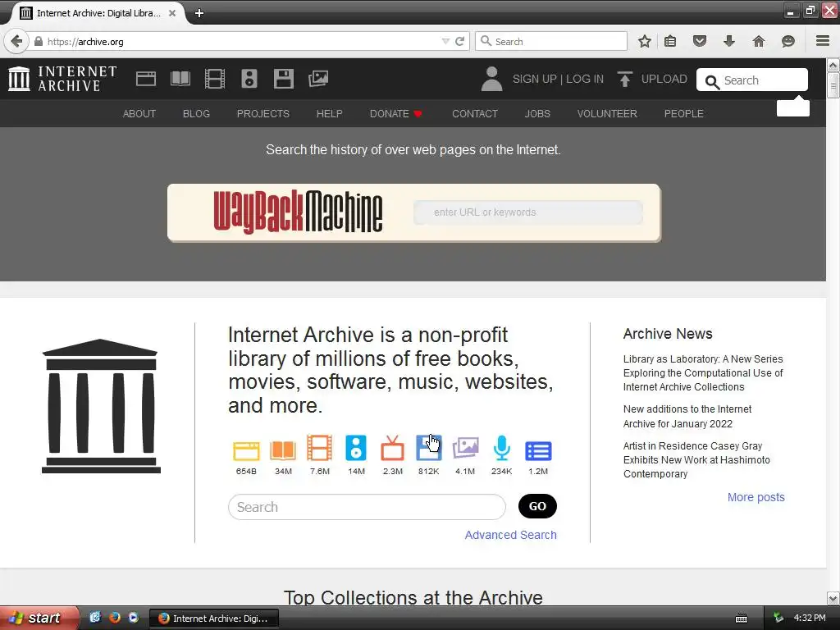Expand the URL bar history dropdown arrow
This screenshot has width=840, height=630.
point(445,41)
